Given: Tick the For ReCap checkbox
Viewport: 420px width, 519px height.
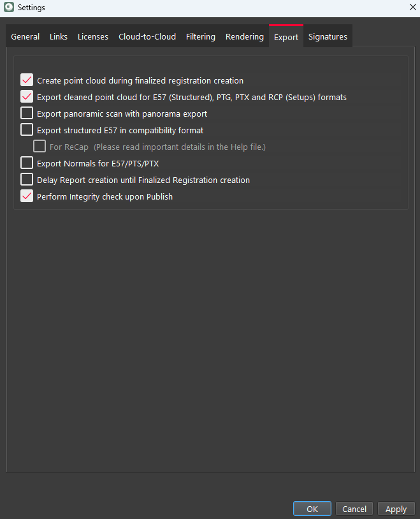Looking at the screenshot, I should click(40, 147).
